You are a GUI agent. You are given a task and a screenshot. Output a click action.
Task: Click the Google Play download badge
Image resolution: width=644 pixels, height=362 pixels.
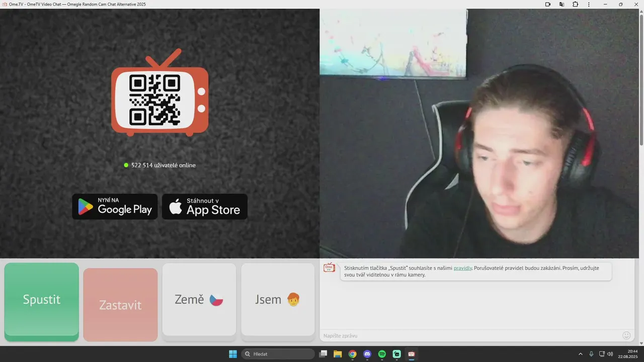pos(115,207)
